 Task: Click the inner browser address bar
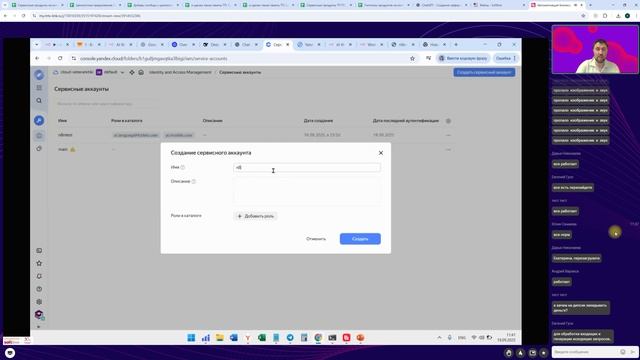(241, 58)
